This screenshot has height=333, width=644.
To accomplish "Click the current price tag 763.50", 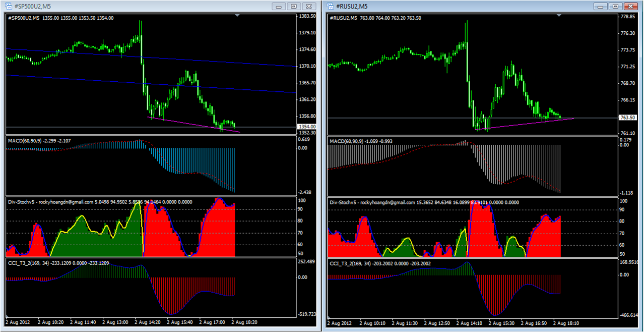I will tap(627, 118).
